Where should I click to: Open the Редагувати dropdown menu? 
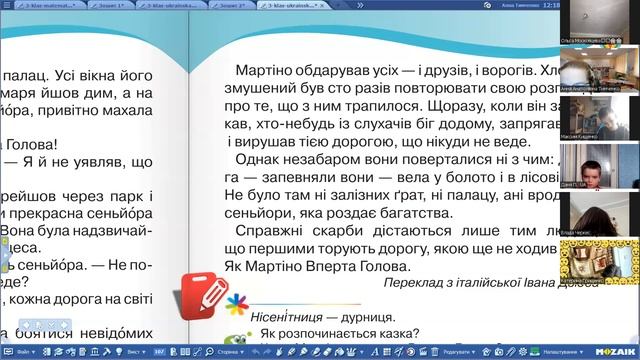click(459, 352)
